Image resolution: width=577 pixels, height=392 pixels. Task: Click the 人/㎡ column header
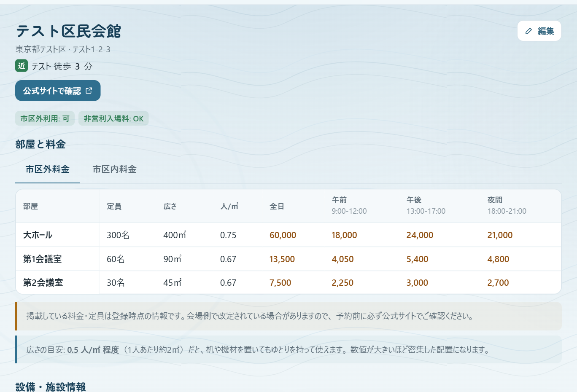(x=229, y=206)
